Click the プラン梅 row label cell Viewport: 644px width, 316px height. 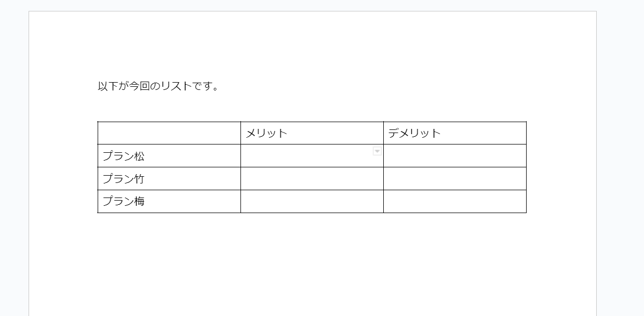(169, 202)
